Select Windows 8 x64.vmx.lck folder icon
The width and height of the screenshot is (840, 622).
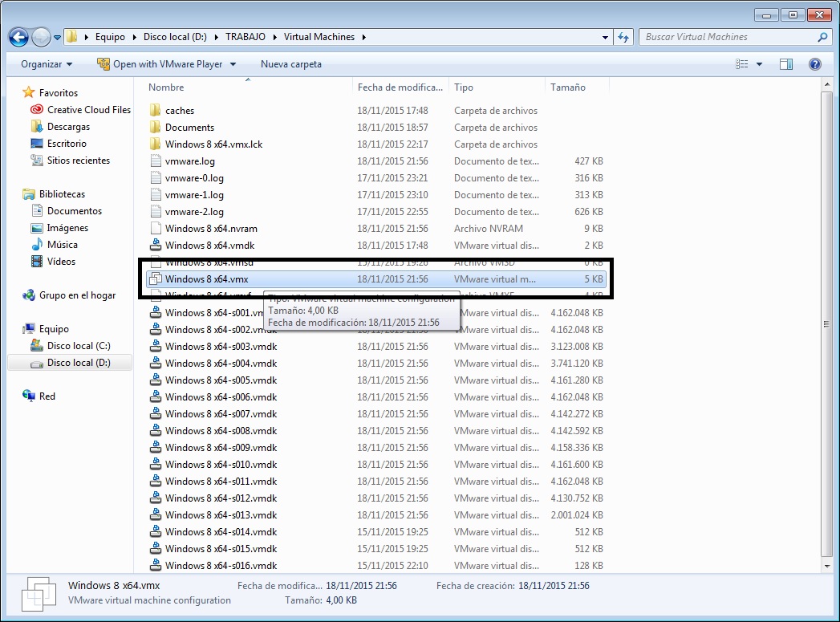click(156, 144)
